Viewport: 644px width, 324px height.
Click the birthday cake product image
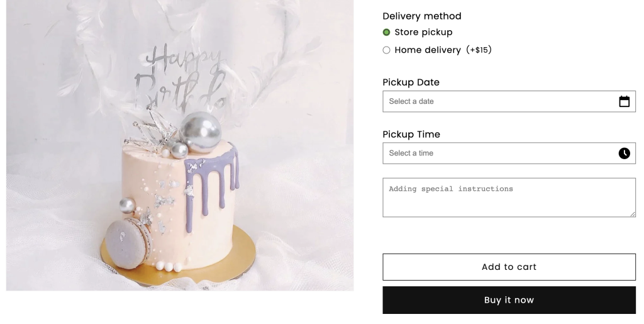tap(180, 145)
